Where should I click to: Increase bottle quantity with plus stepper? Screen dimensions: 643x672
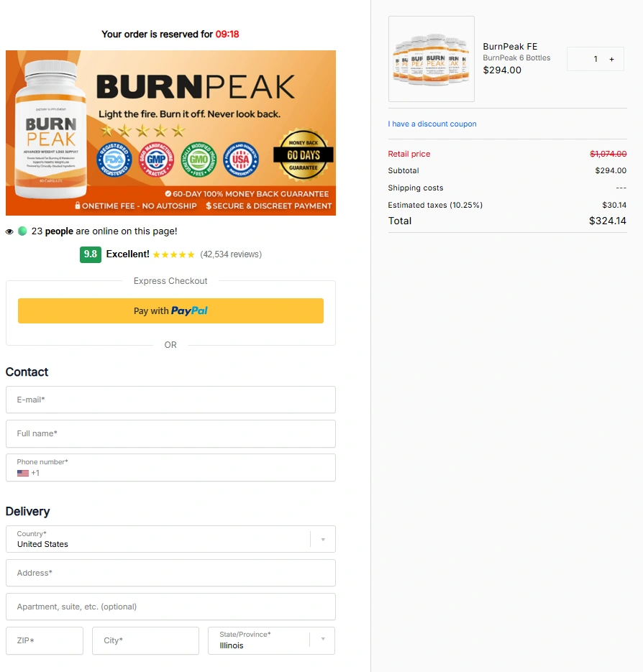(x=611, y=58)
